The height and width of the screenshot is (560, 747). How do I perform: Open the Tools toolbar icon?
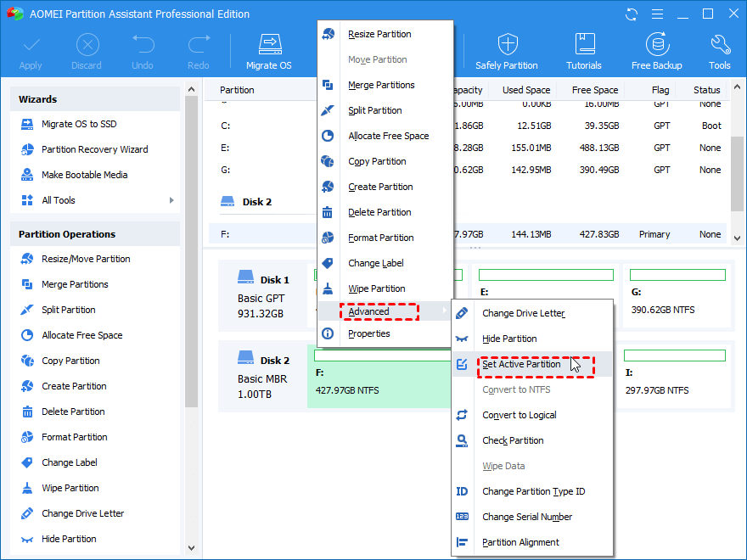tap(719, 51)
